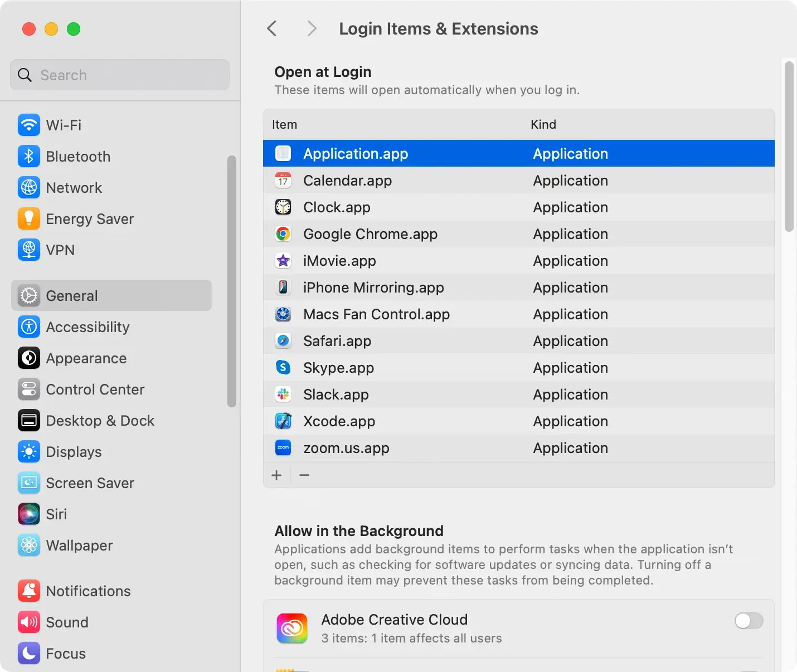This screenshot has height=672, width=797.
Task: Click the Wallpaper flower icon
Action: point(29,545)
